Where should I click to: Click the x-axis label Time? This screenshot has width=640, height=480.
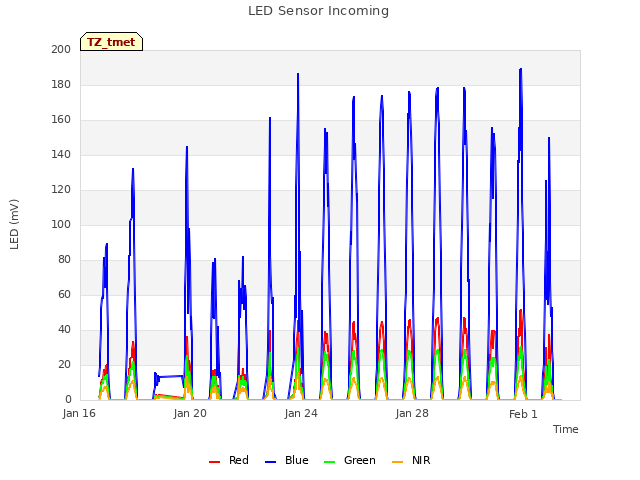(x=565, y=429)
